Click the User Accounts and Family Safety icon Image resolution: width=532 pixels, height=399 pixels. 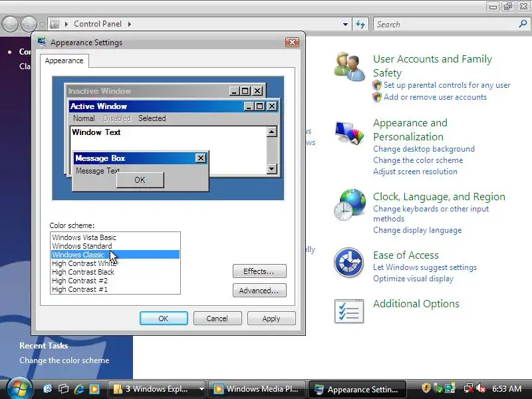[x=349, y=67]
